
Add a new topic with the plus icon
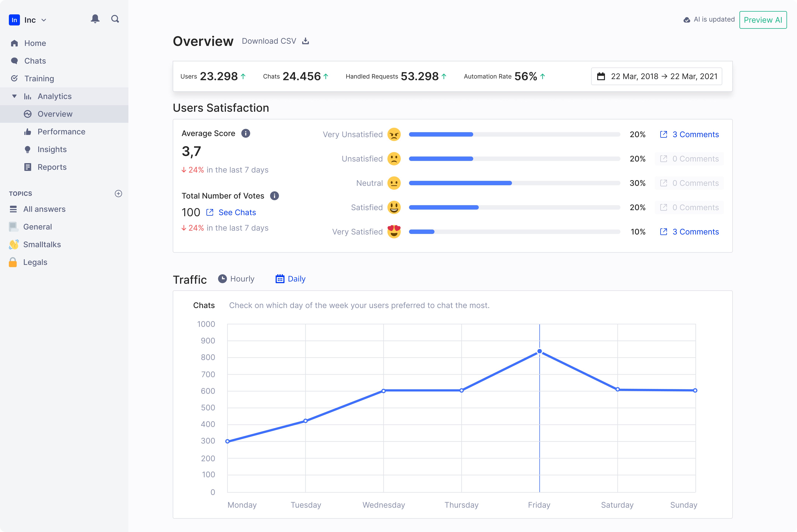pyautogui.click(x=118, y=193)
